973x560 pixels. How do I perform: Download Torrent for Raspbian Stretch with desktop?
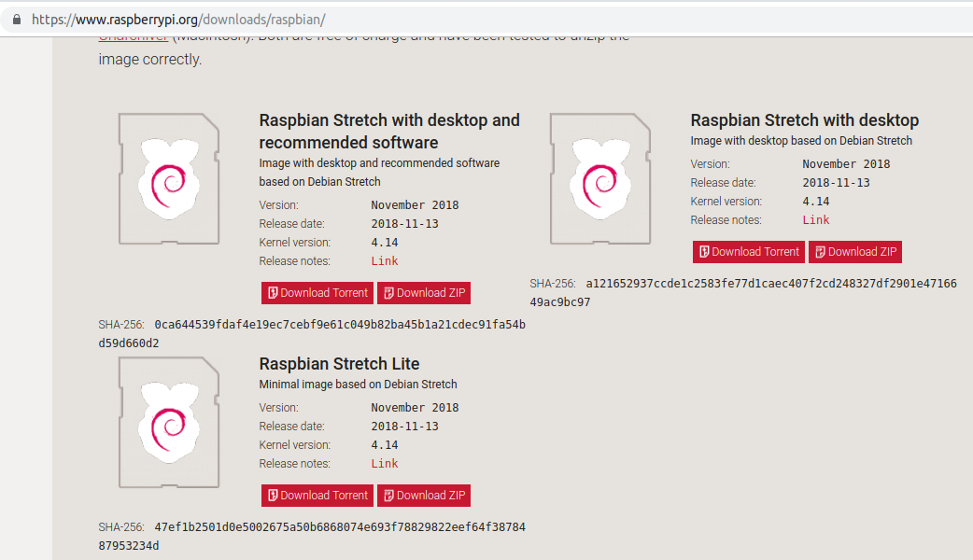click(x=748, y=252)
